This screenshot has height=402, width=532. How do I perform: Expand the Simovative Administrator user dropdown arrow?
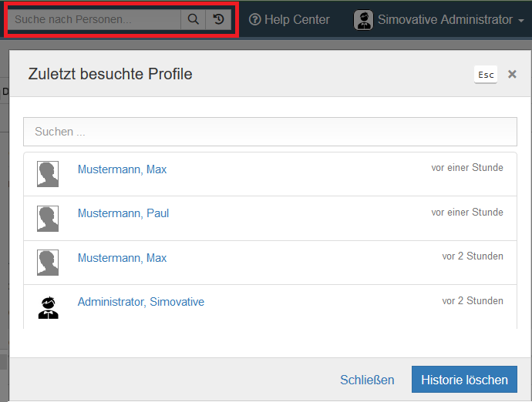521,21
